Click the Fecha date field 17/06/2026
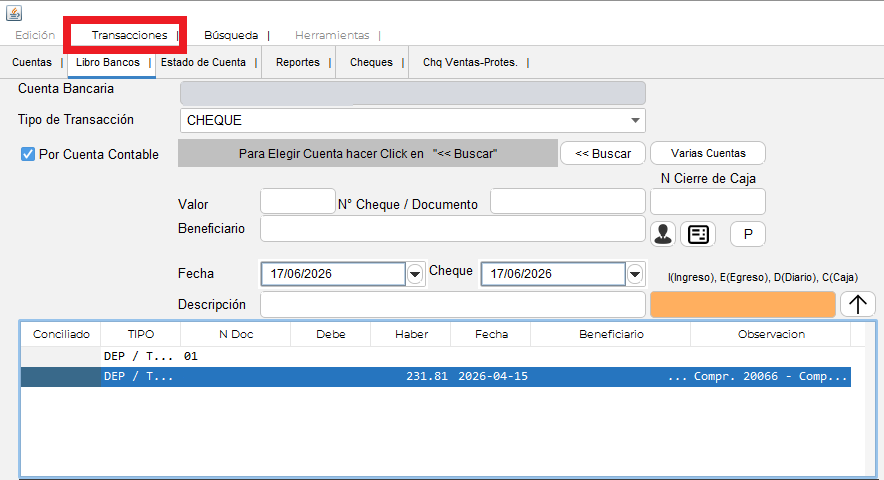 333,274
